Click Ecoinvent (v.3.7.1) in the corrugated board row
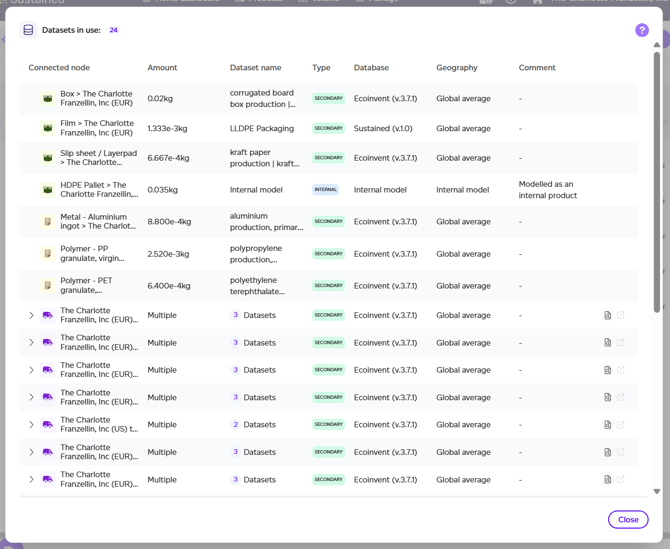Viewport: 670px width, 549px height. [x=385, y=98]
